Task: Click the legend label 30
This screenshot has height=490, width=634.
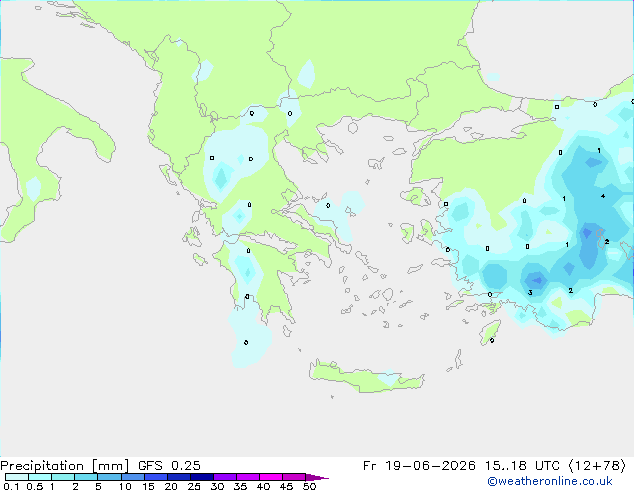Action: coord(217,486)
